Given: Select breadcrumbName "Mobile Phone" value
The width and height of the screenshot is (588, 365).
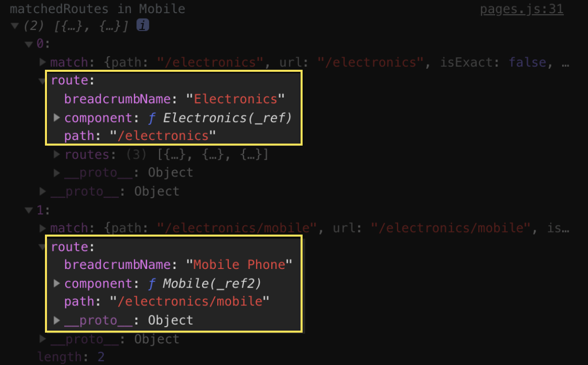Looking at the screenshot, I should [239, 264].
